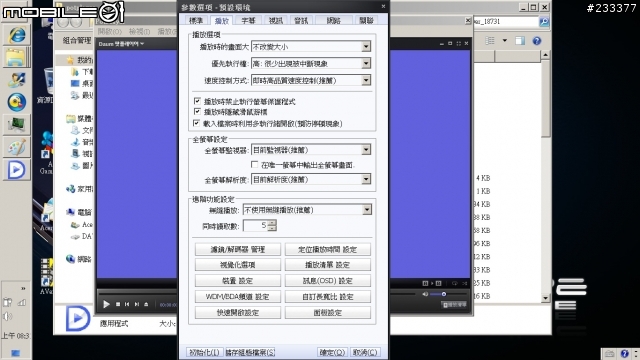Viewport: 640px width, 360px height.
Task: Switch to the 音訊 tab
Action: [x=301, y=20]
